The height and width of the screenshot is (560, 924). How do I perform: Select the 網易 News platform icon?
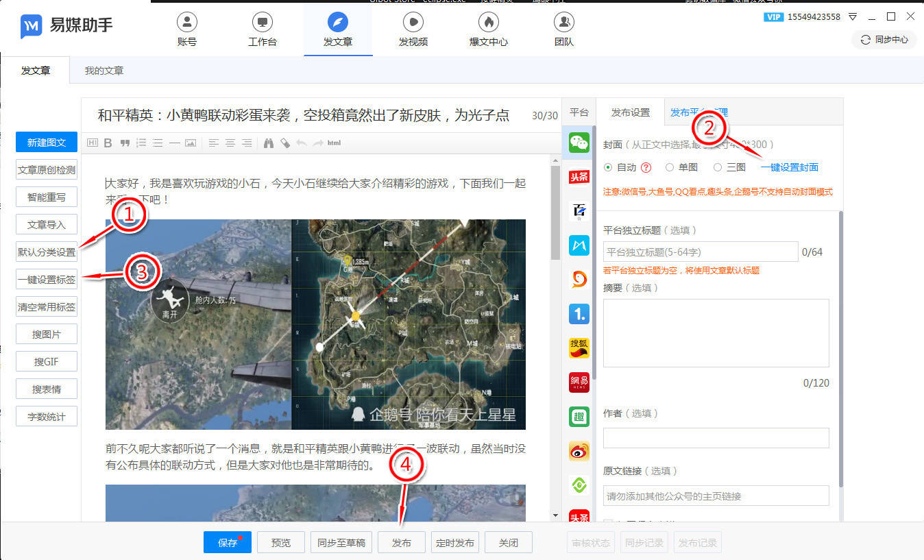579,382
